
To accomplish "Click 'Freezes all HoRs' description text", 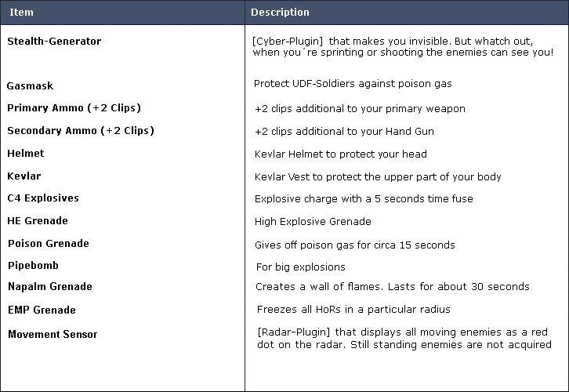I will (353, 309).
